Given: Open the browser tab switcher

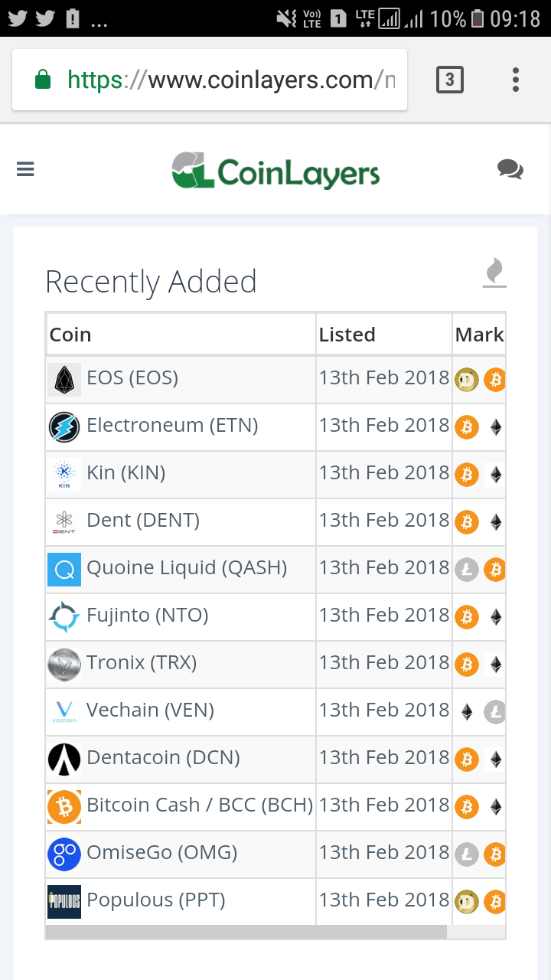Looking at the screenshot, I should (450, 80).
